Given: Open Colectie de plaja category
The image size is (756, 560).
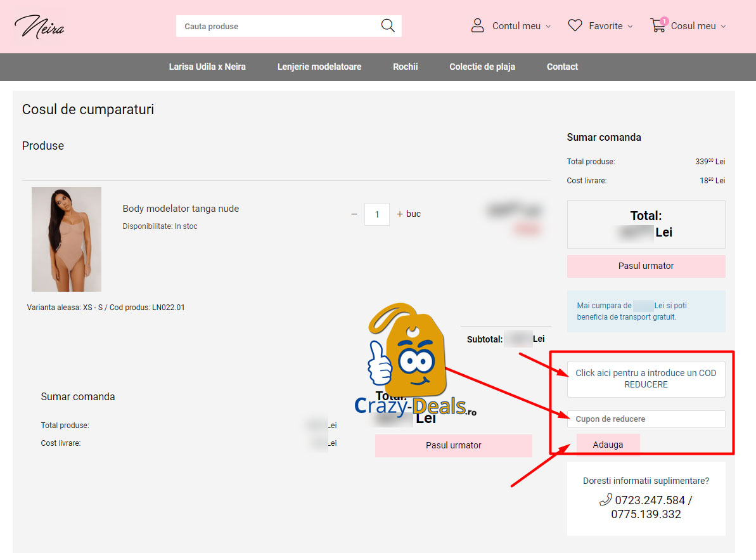Looking at the screenshot, I should [x=482, y=67].
